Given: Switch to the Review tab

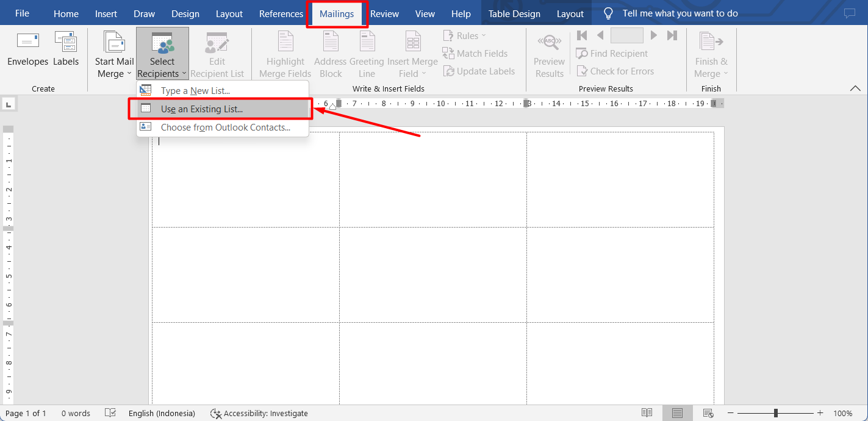Looking at the screenshot, I should [x=384, y=13].
